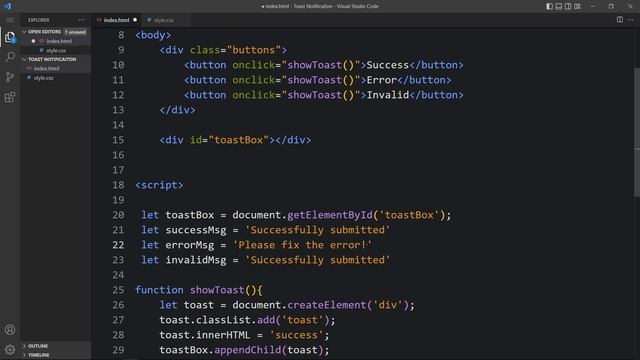Click the VS Code logo icon

tap(7, 6)
